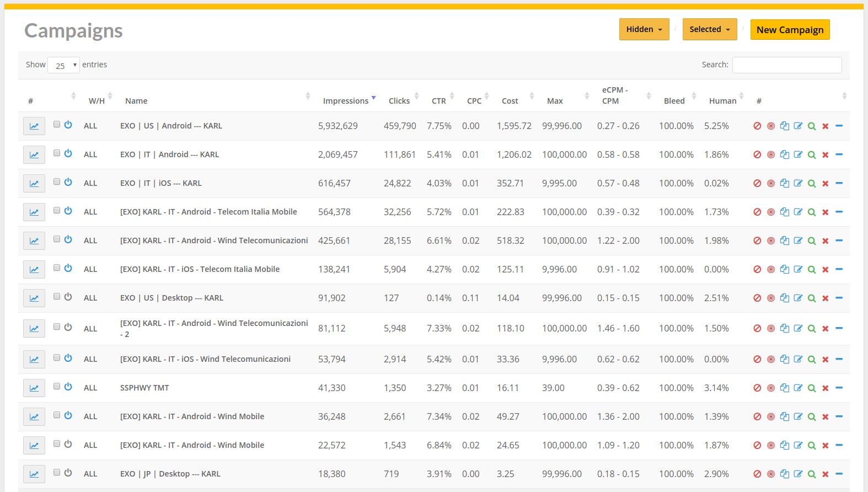Click green magnifier icon for EXO | JP | Desktop
The width and height of the screenshot is (868, 492).
812,474
